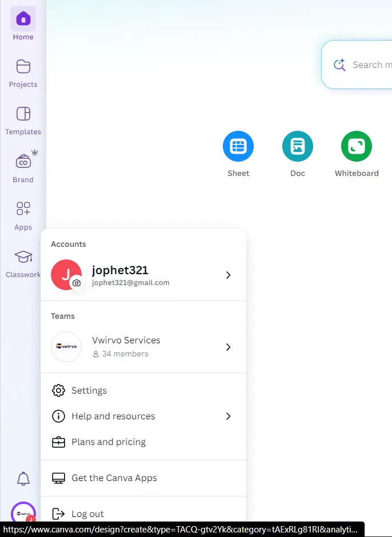Select the jophet321 account name
Image resolution: width=392 pixels, height=537 pixels.
click(x=120, y=270)
